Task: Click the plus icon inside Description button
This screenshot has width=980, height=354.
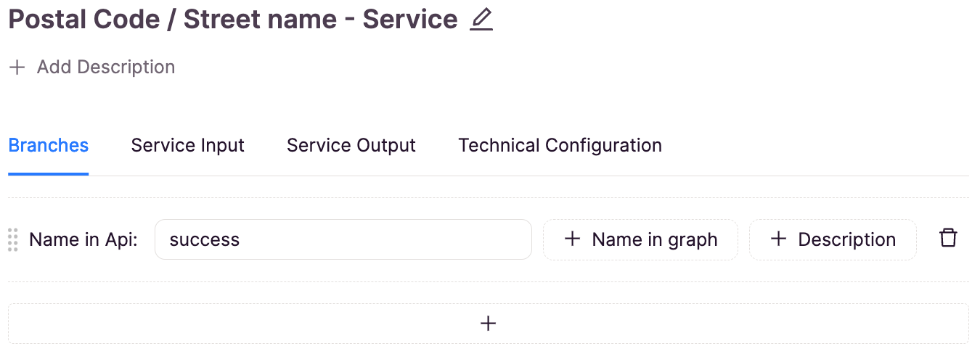Action: pyautogui.click(x=779, y=239)
